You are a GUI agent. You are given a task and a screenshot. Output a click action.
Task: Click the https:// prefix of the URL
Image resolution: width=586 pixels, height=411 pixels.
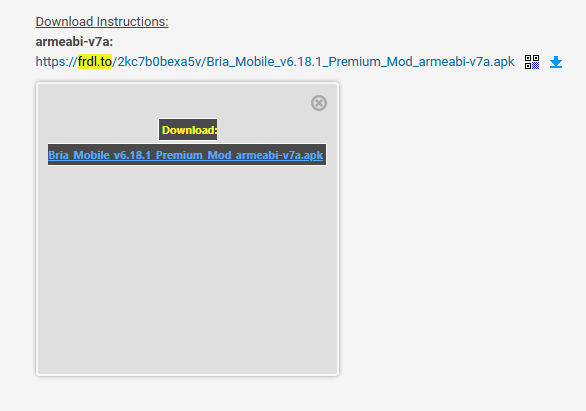(x=56, y=62)
